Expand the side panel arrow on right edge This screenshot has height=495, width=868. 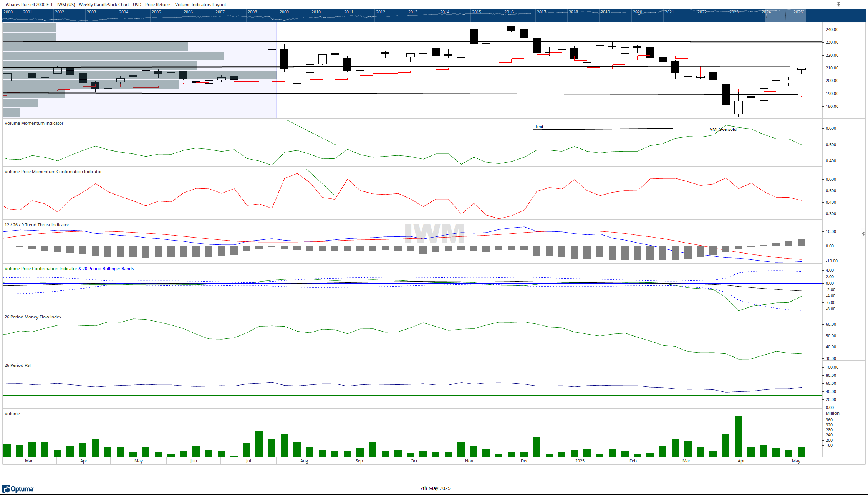click(x=863, y=233)
